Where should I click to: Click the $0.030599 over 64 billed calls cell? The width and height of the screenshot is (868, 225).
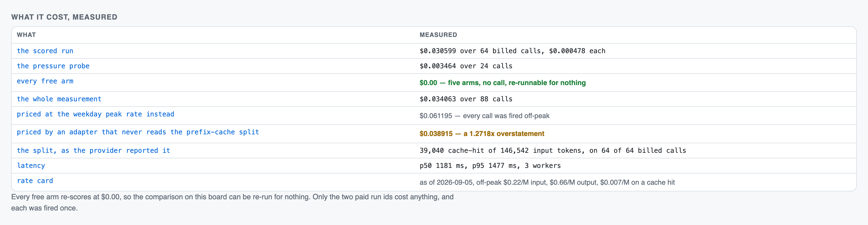pyautogui.click(x=512, y=51)
